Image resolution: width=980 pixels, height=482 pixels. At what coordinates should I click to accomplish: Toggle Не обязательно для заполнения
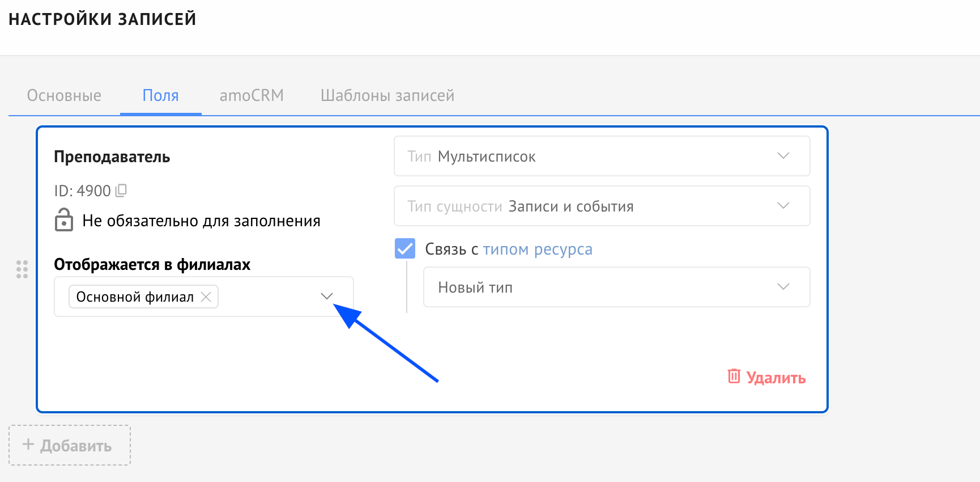201,221
